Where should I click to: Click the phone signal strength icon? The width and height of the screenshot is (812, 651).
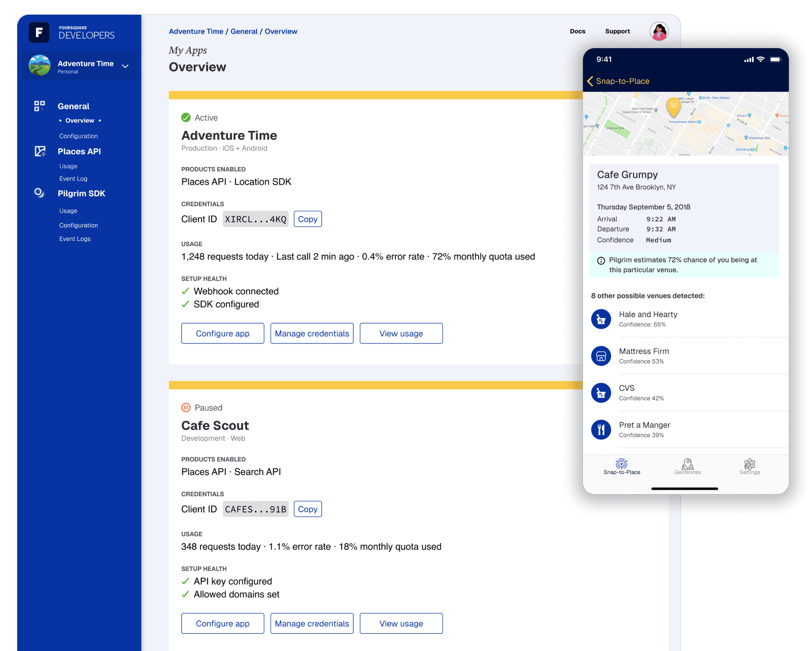(749, 59)
